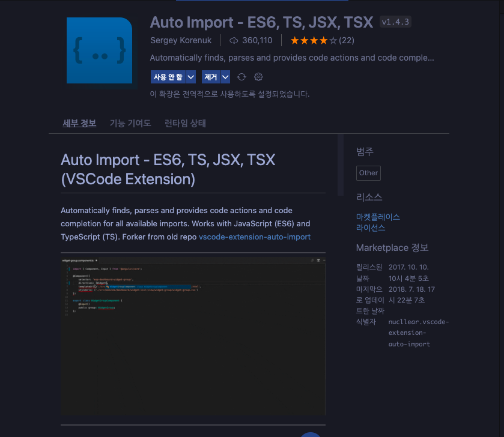Expand the 제거 dropdown arrow
The width and height of the screenshot is (504, 437).
(x=225, y=77)
